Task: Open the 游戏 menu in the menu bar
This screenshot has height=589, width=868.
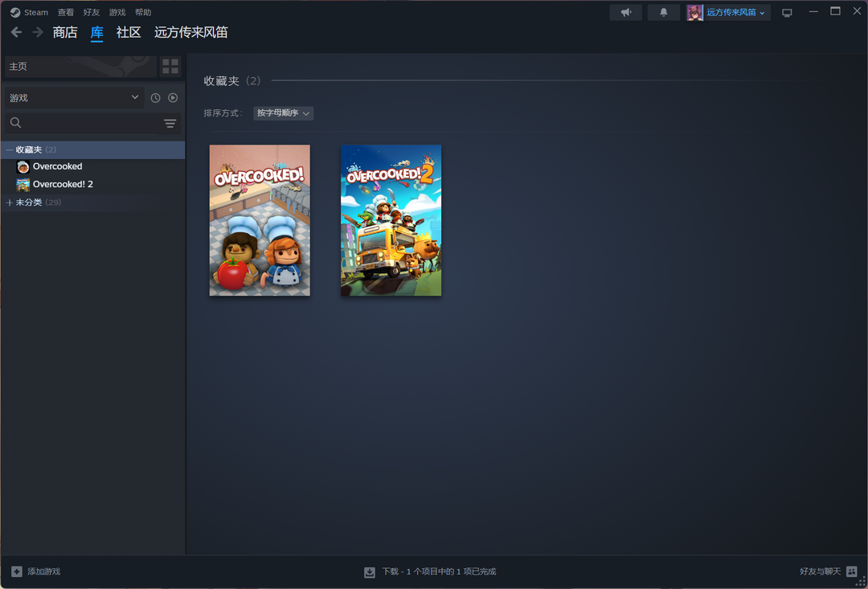Action: point(117,12)
